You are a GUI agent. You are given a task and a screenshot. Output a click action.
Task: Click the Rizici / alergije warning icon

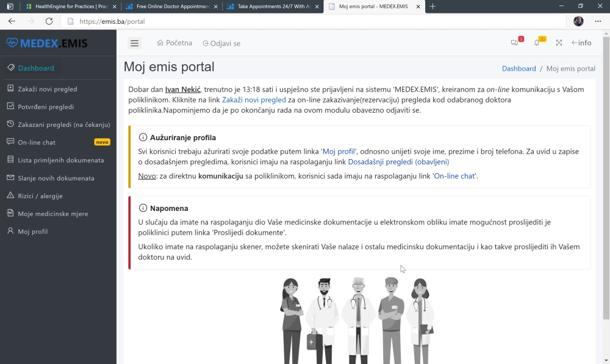pyautogui.click(x=10, y=195)
